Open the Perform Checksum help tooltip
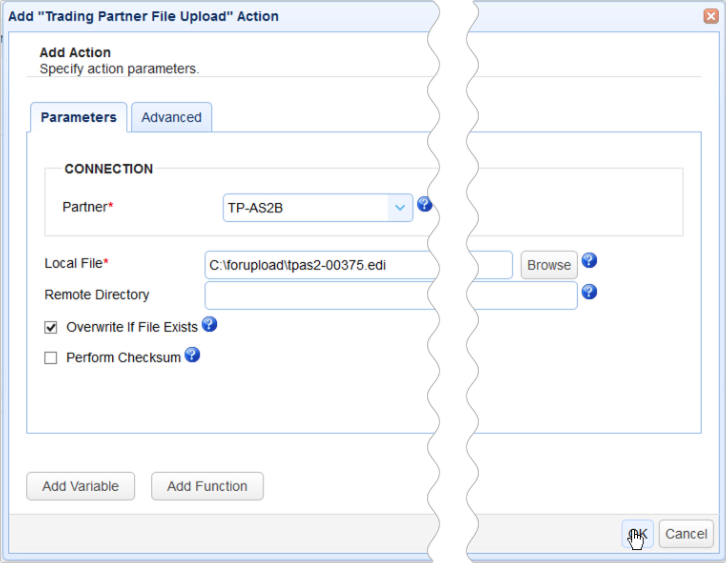The image size is (726, 563). point(192,354)
